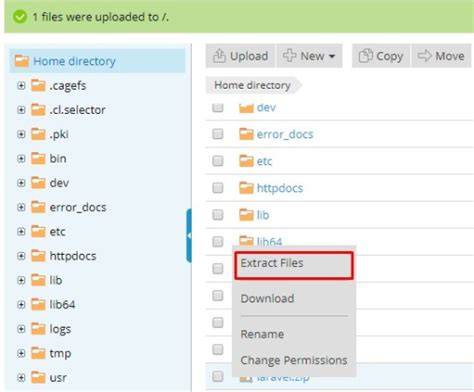Viewport: 474px width, 392px height.
Task: Click the Move toolbar button
Action: tap(441, 56)
